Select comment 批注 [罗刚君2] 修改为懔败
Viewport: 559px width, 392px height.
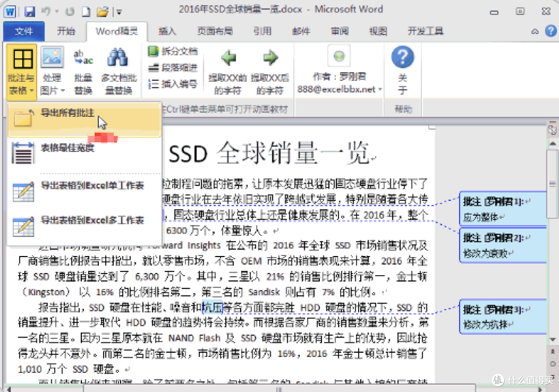point(503,245)
